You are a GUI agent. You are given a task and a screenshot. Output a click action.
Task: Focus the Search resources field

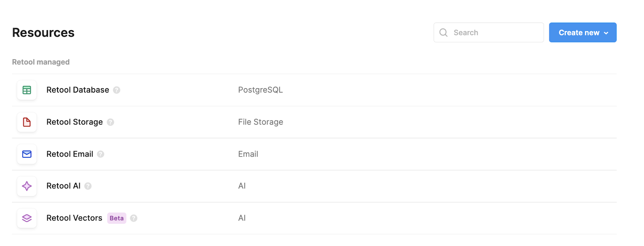coord(489,33)
